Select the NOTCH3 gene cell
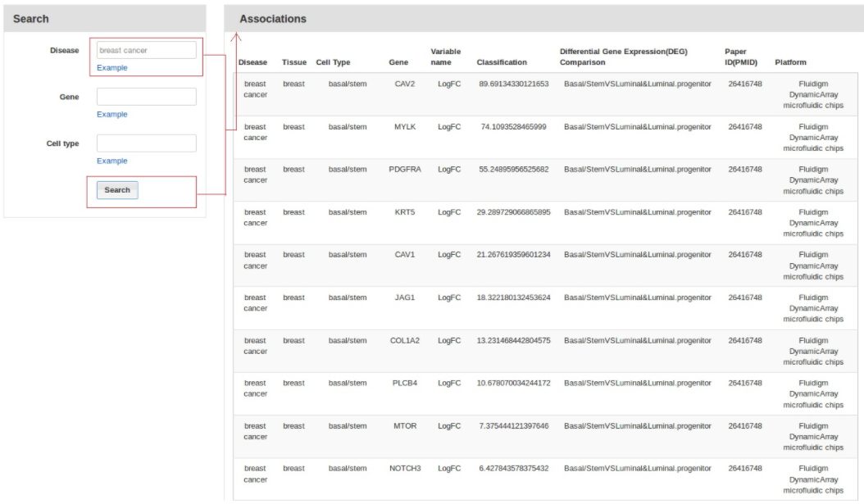 pyautogui.click(x=405, y=468)
